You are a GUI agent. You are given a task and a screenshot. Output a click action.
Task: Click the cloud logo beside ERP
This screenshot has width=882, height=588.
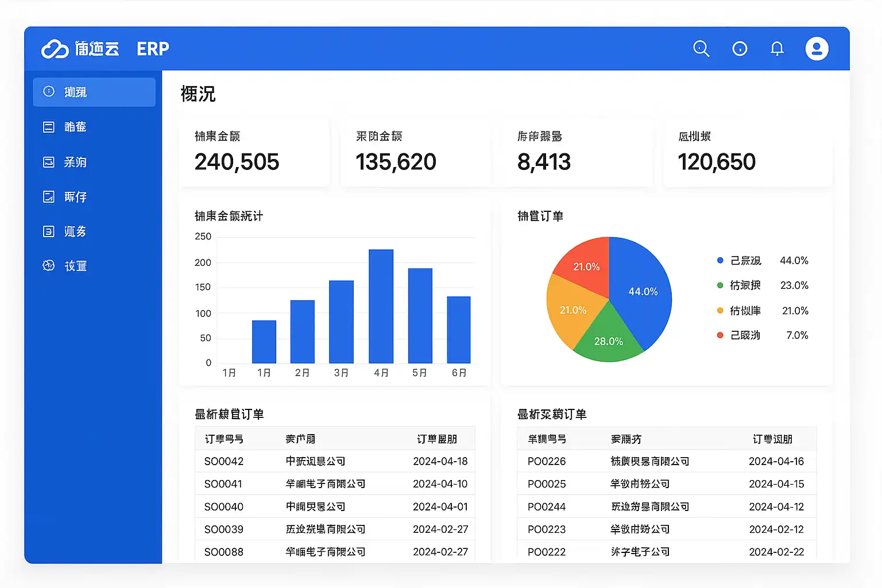[55, 49]
